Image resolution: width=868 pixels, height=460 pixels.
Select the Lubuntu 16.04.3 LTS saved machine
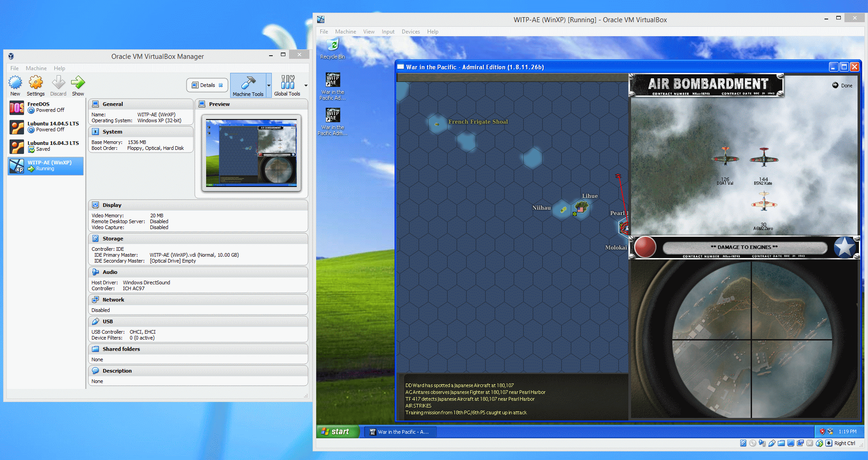(x=45, y=146)
